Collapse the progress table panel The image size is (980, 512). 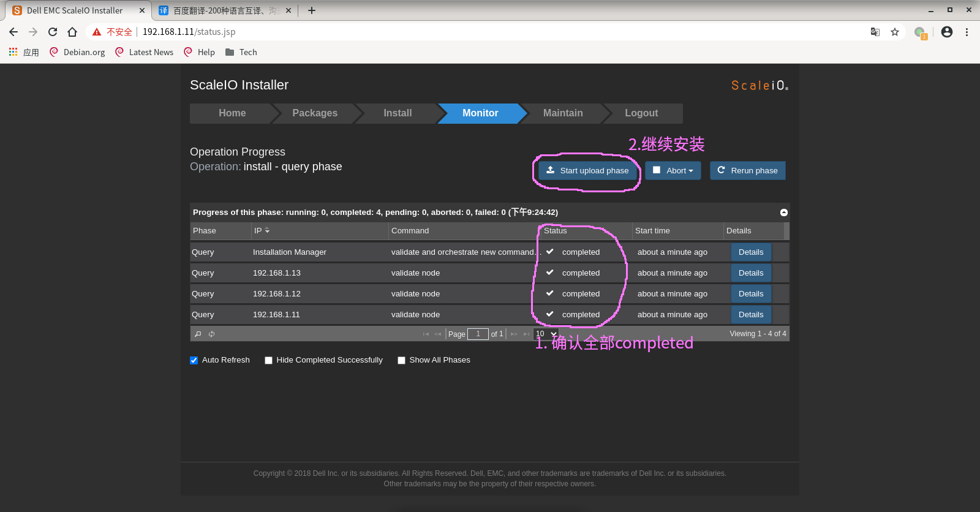tap(784, 213)
